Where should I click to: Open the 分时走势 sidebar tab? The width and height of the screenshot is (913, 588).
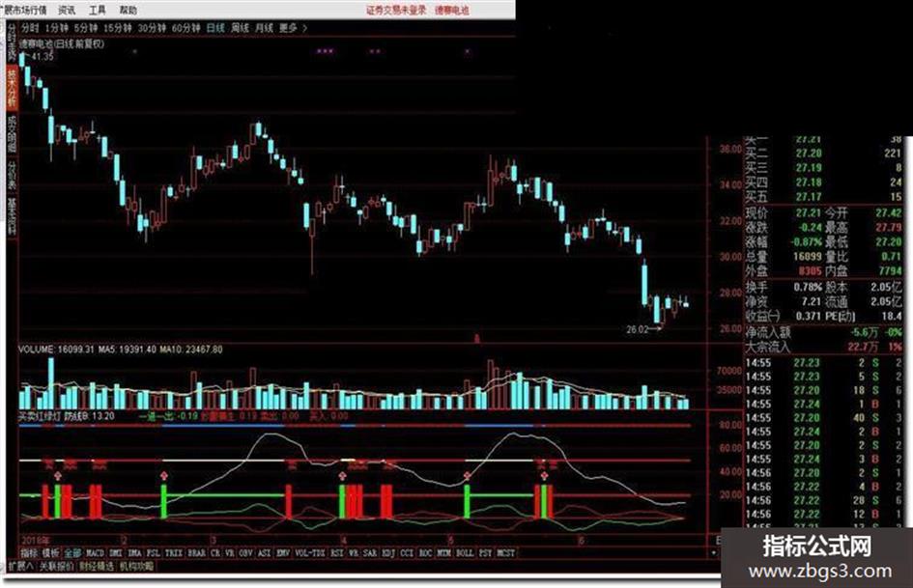tap(12, 43)
